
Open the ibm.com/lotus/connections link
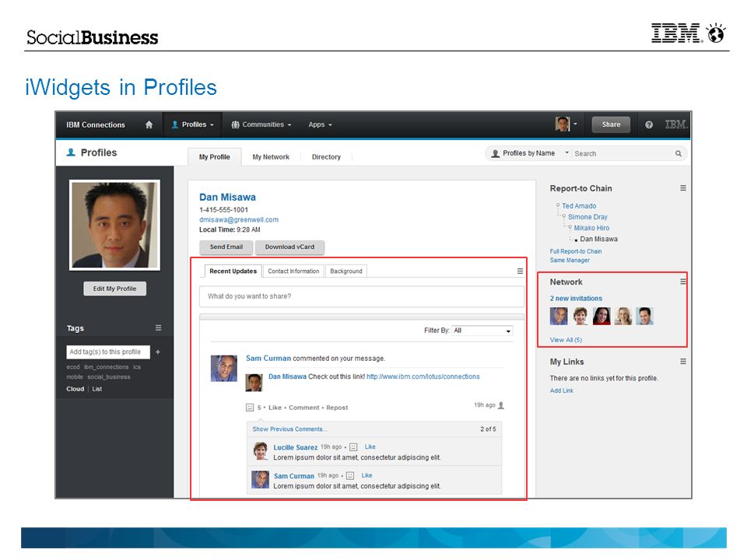point(423,376)
